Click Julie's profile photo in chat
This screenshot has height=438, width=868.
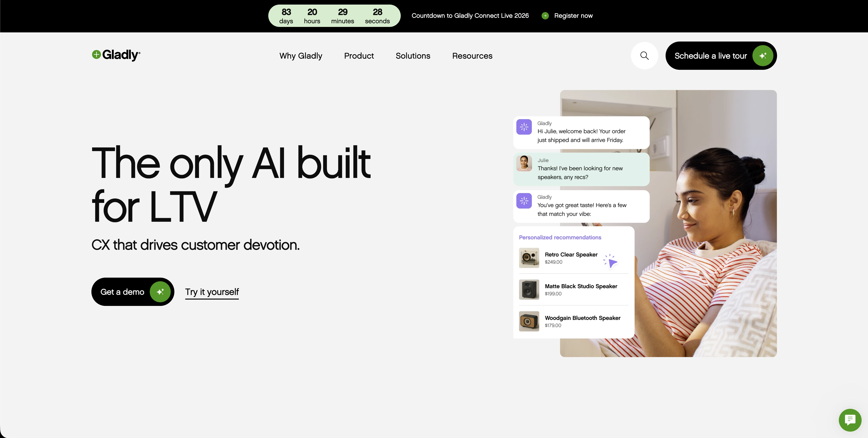pos(524,164)
